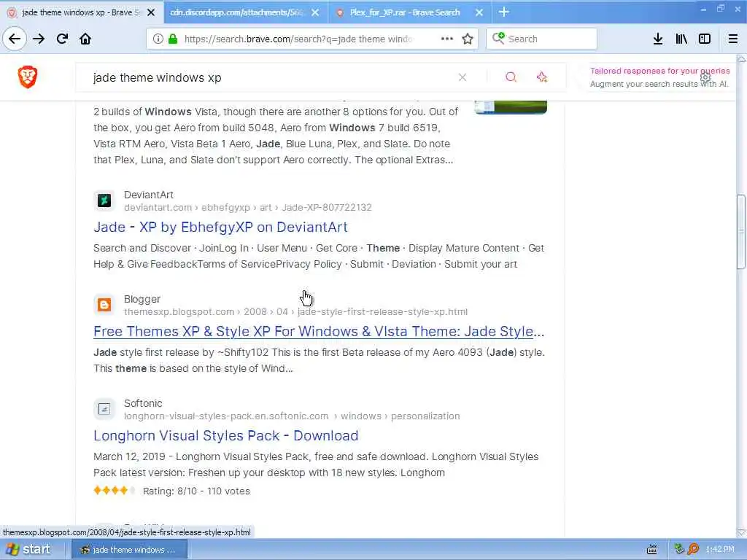Reload the page with the refresh icon
This screenshot has height=560, width=747.
point(62,39)
